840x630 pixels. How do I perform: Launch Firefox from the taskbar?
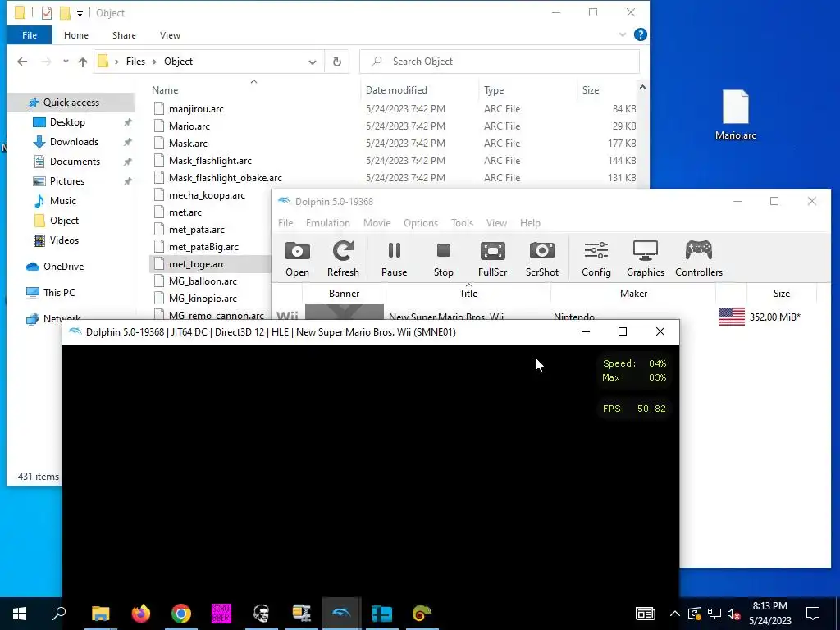click(141, 614)
